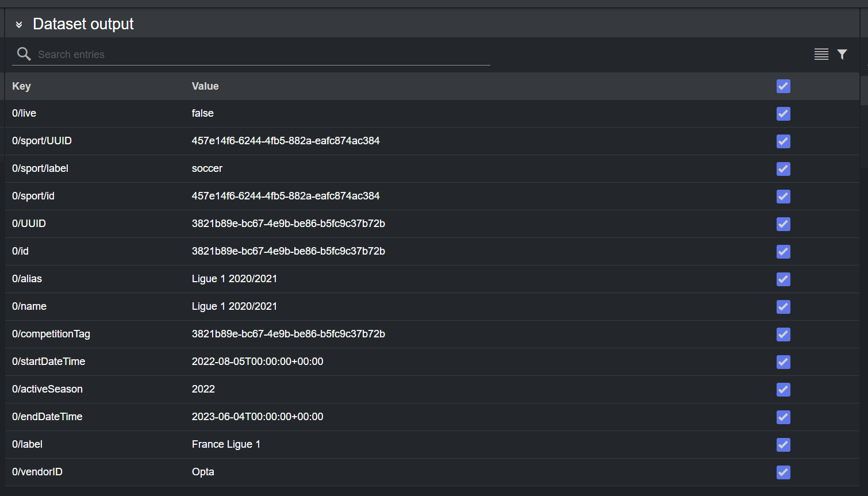Toggle the row density list icon
Viewport: 868px width, 496px height.
click(x=821, y=54)
